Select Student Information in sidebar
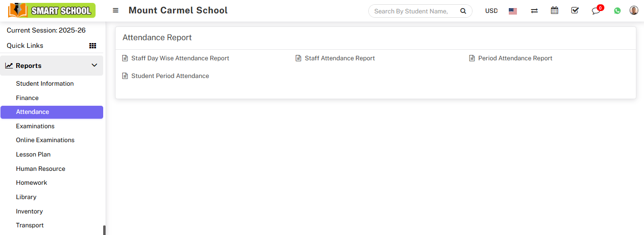 (45, 84)
